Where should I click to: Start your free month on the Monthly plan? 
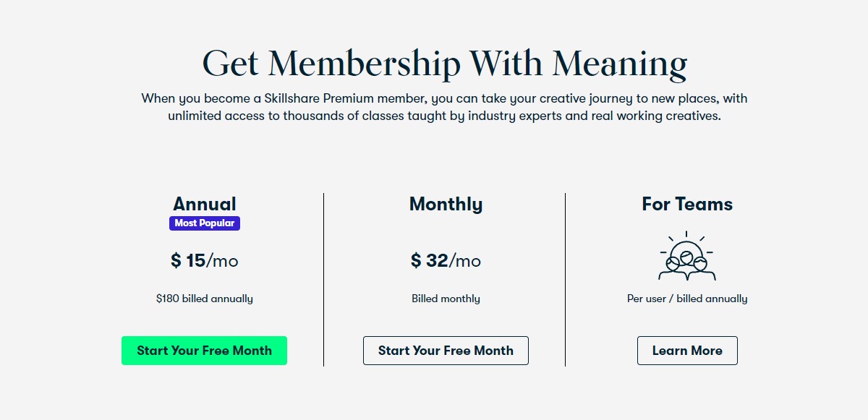point(446,350)
